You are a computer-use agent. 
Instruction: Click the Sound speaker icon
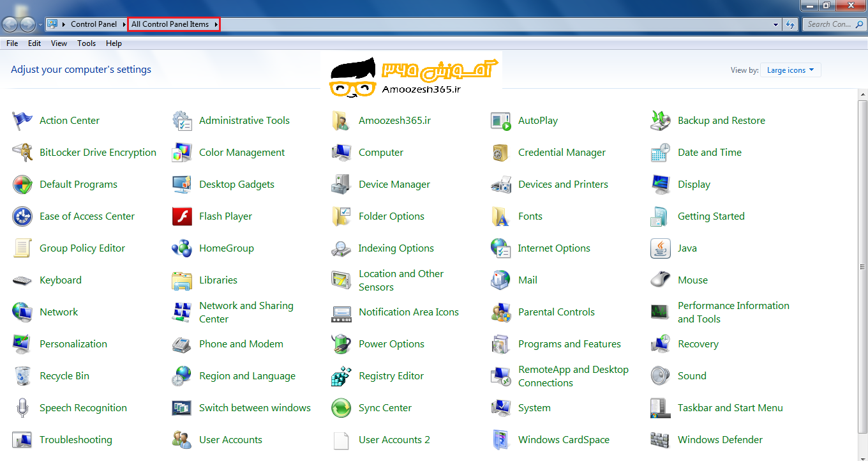tap(661, 376)
